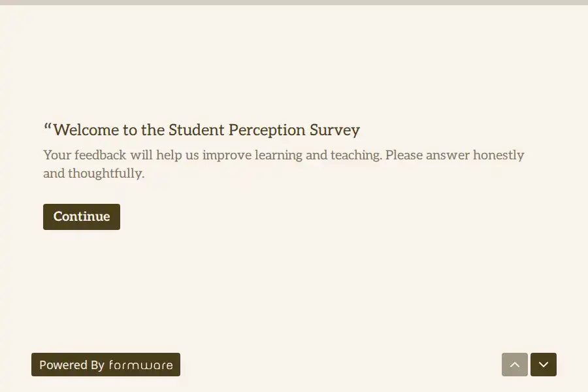Image resolution: width=588 pixels, height=392 pixels.
Task: Click the feedback description paragraph
Action: pyautogui.click(x=284, y=164)
